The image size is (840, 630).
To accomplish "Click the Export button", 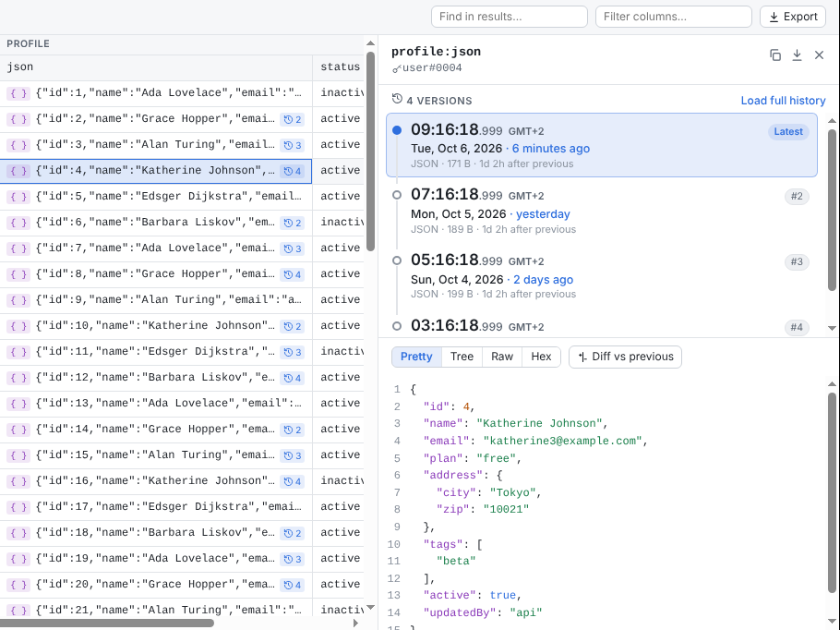I will click(x=793, y=17).
